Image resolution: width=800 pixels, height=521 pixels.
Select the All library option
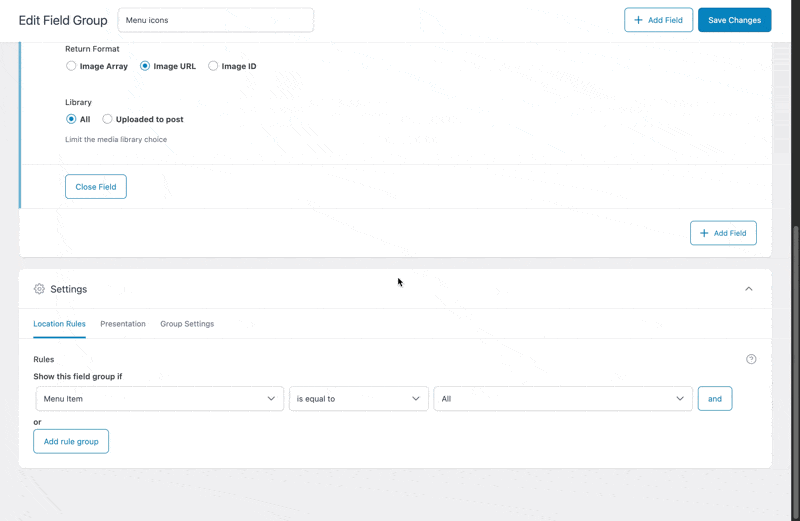71,119
